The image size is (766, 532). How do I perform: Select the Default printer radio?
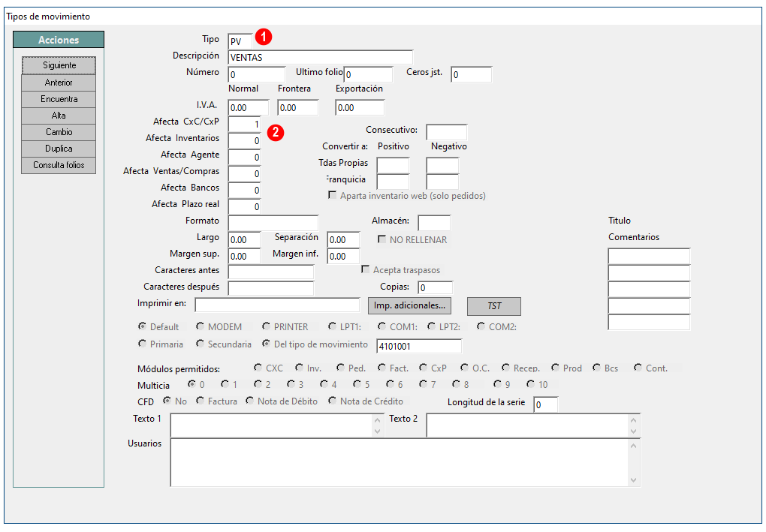tap(142, 326)
